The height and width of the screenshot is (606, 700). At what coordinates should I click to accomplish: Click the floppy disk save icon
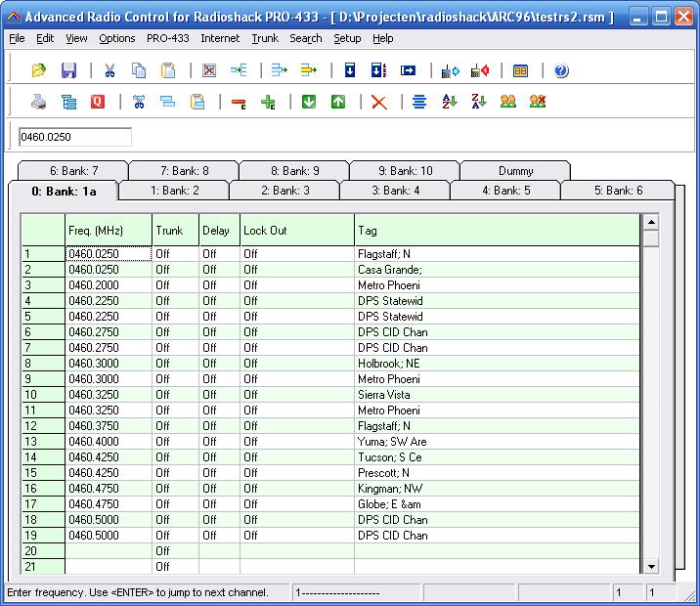68,70
